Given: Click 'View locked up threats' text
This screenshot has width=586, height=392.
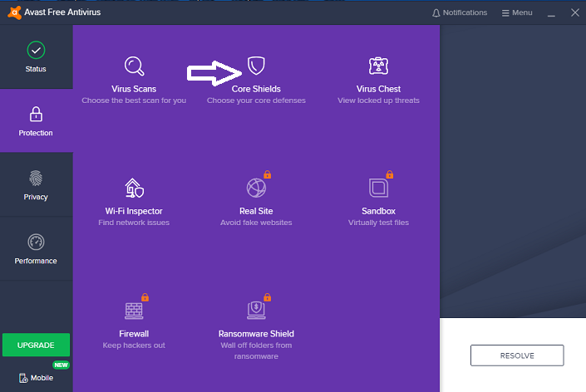Looking at the screenshot, I should (x=378, y=100).
